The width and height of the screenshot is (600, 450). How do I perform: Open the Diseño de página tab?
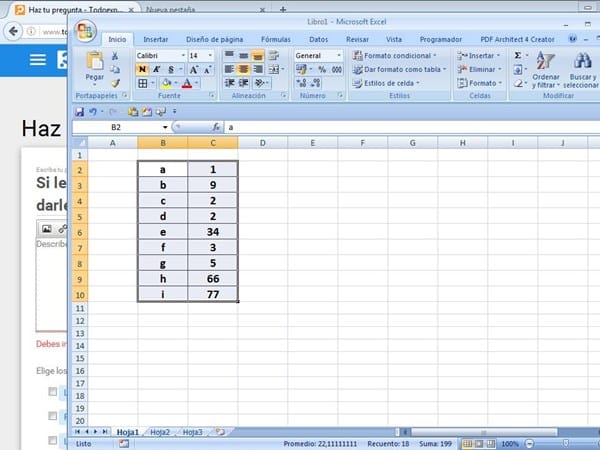214,39
